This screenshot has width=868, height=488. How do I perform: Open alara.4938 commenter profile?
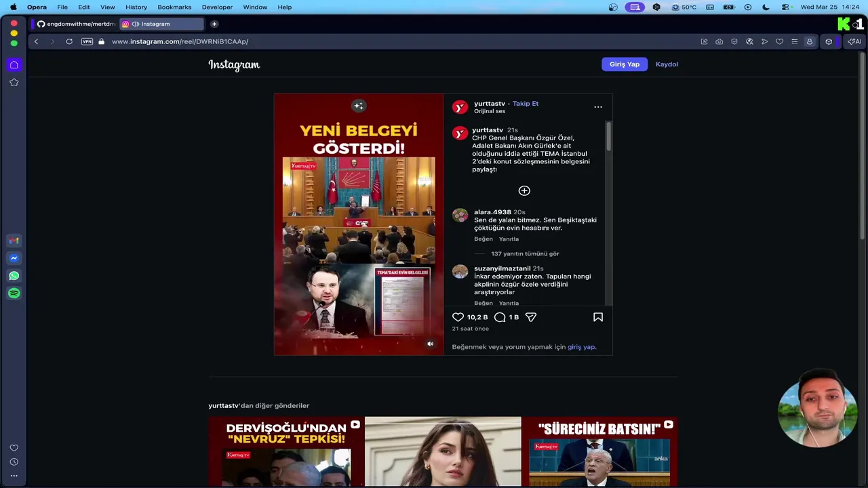pos(492,212)
